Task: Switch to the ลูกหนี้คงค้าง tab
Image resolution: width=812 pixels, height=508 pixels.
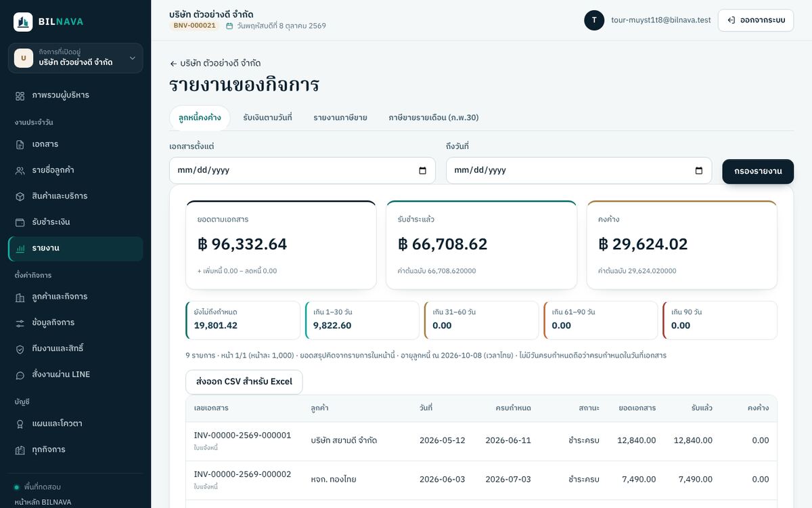Action: [200, 118]
